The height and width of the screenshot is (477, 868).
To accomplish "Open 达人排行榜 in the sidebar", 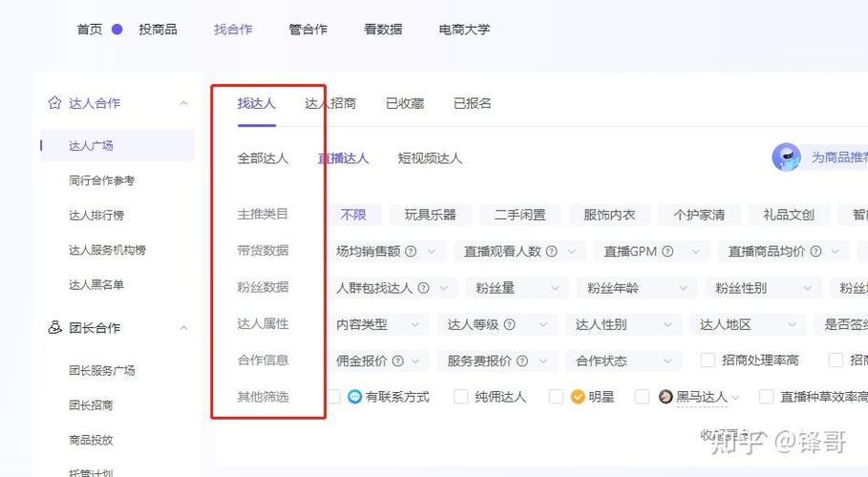I will pyautogui.click(x=96, y=216).
